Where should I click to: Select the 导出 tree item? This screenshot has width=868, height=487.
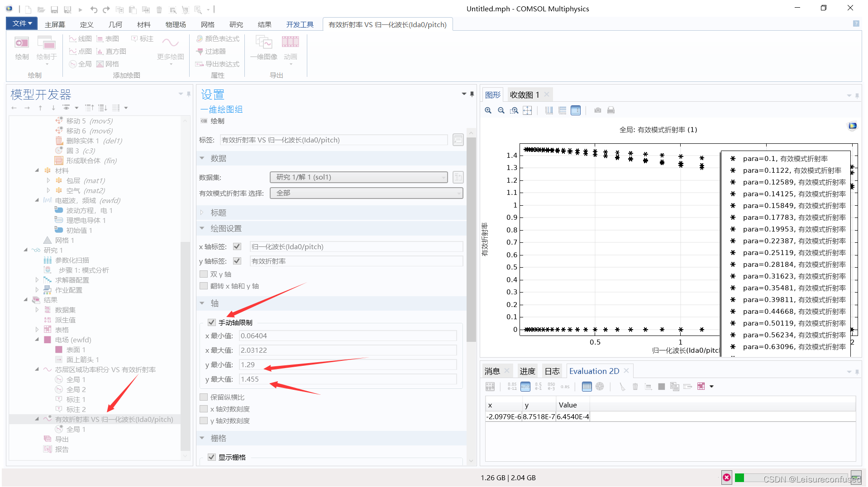(x=62, y=440)
